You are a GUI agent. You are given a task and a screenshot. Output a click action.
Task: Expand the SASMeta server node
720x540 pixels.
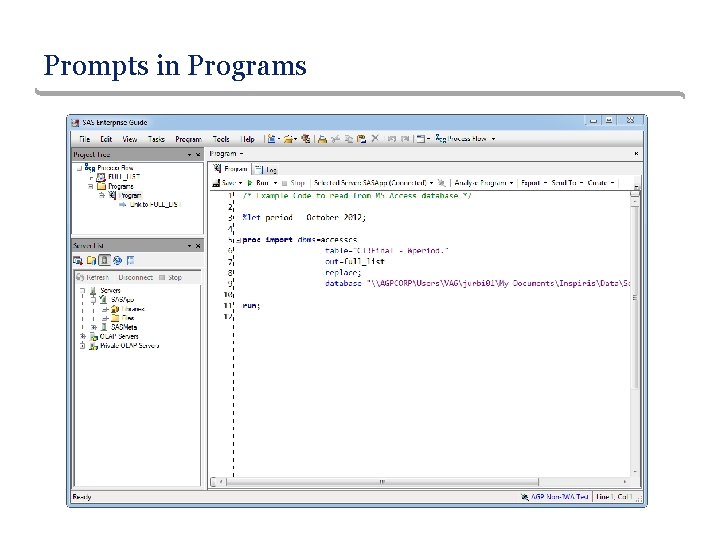tap(94, 327)
